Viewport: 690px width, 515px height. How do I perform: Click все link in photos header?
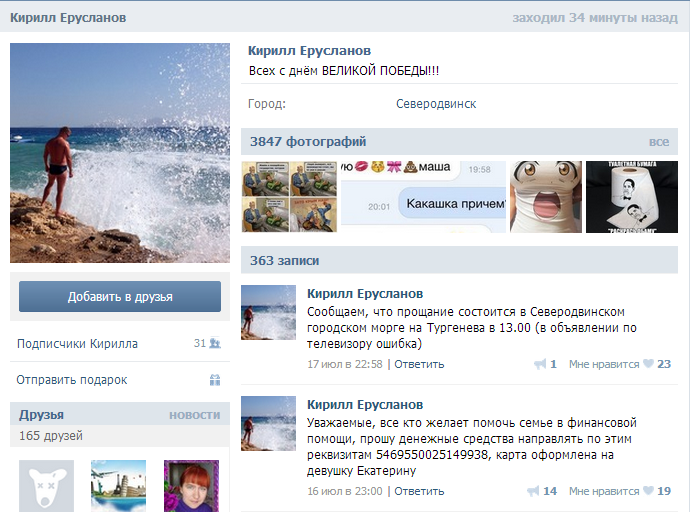(x=659, y=142)
